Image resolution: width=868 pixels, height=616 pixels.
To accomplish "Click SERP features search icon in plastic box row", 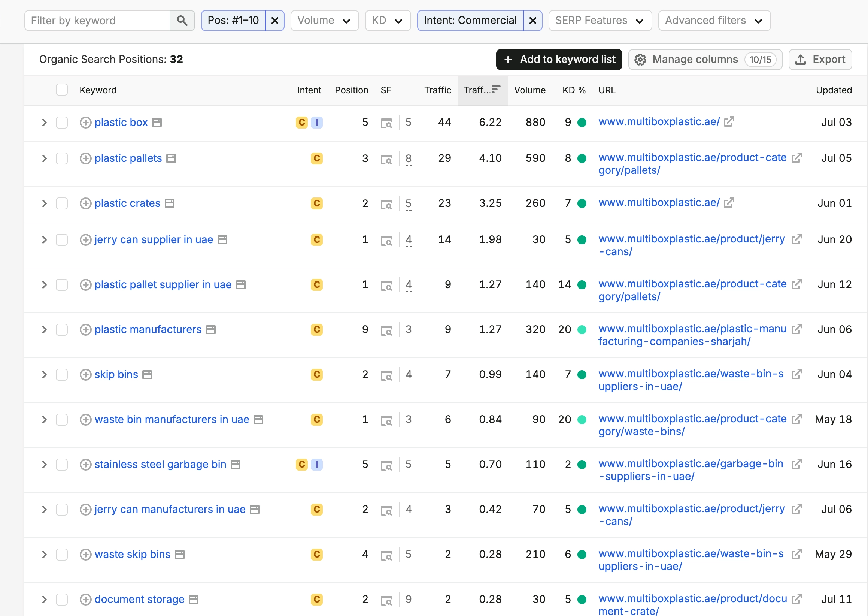I will [x=386, y=123].
